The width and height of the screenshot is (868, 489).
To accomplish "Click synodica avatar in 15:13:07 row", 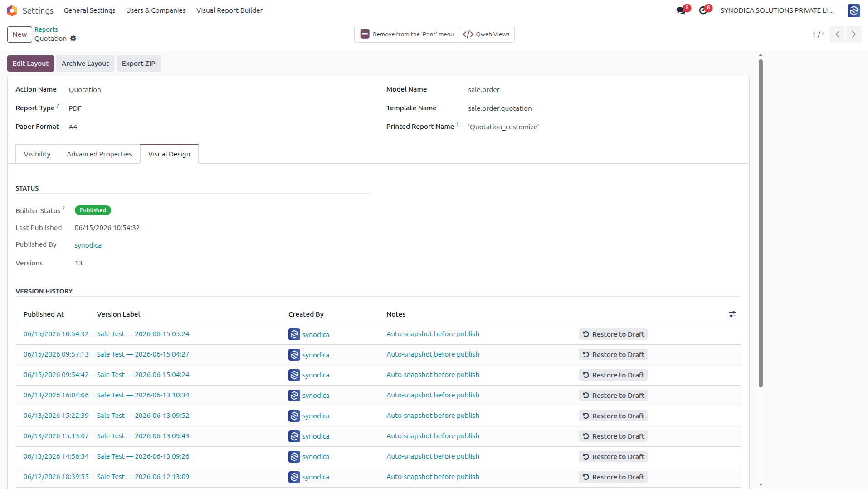I will coord(294,436).
